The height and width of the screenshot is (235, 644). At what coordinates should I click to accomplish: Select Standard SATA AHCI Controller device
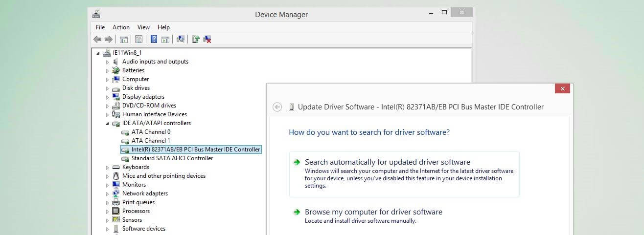(172, 158)
